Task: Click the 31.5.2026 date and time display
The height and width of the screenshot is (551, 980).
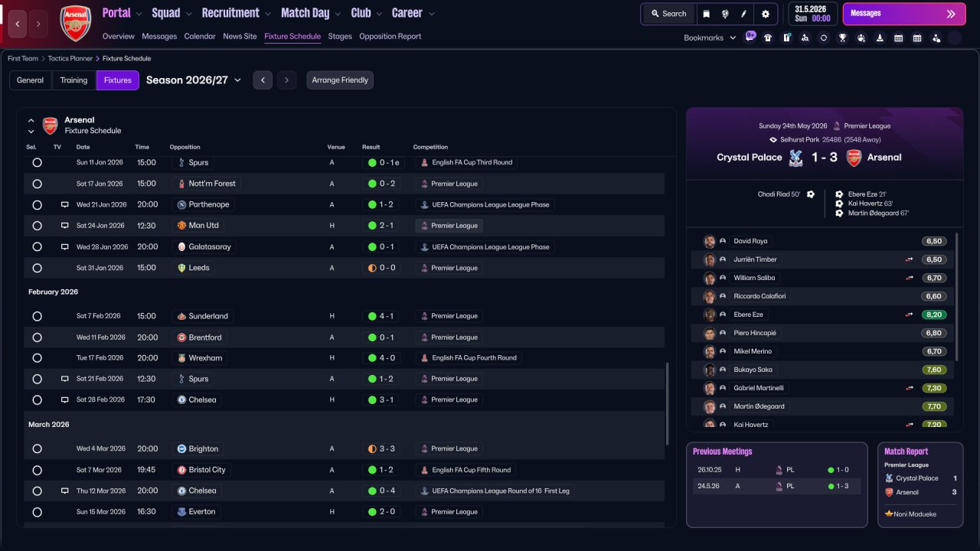Action: pyautogui.click(x=812, y=14)
